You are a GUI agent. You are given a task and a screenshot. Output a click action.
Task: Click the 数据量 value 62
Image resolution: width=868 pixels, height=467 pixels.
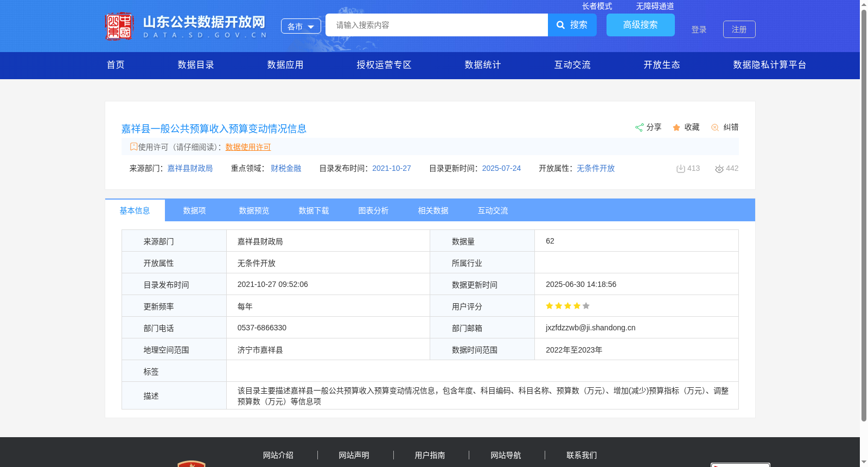[x=550, y=241]
